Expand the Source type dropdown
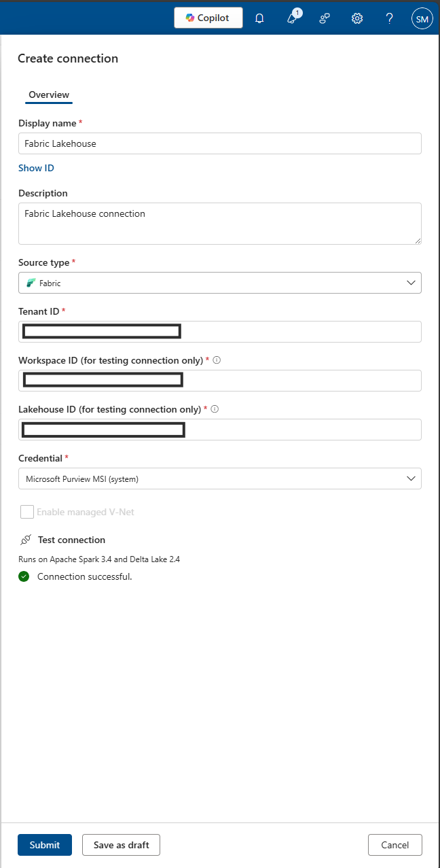Viewport: 440px width, 868px height. pyautogui.click(x=219, y=283)
